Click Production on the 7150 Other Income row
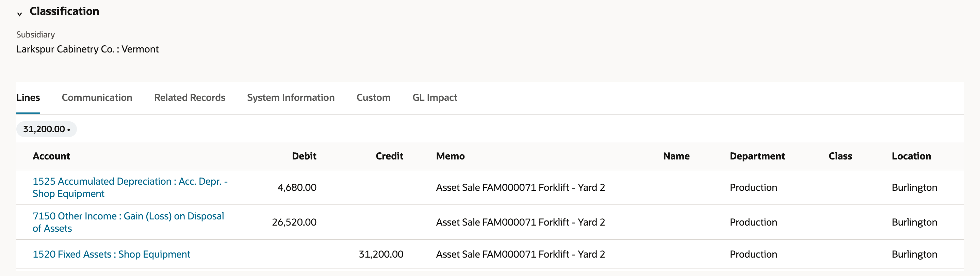 pos(753,222)
